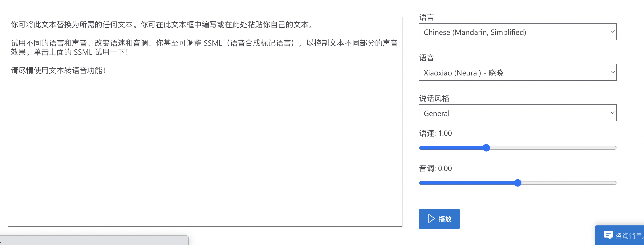Open the 说话风格 style dropdown set to General

[x=517, y=113]
